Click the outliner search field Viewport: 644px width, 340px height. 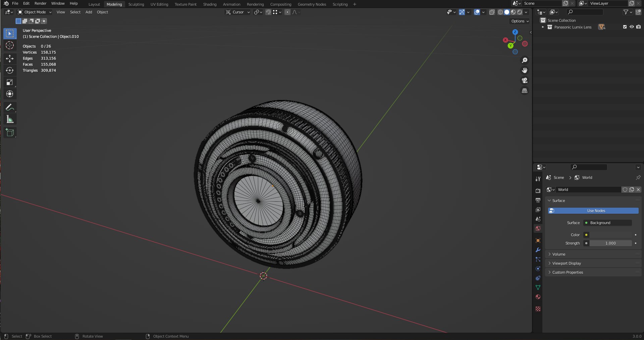tap(585, 12)
